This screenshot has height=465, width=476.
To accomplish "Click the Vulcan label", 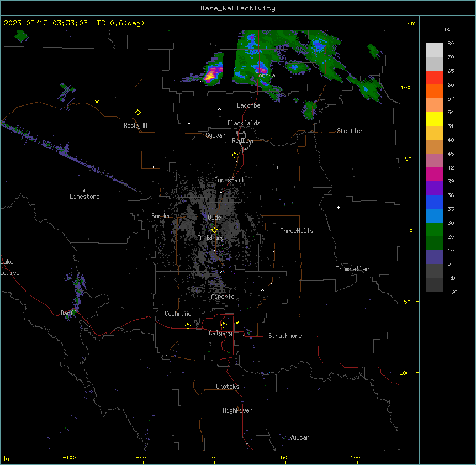I will [x=299, y=437].
